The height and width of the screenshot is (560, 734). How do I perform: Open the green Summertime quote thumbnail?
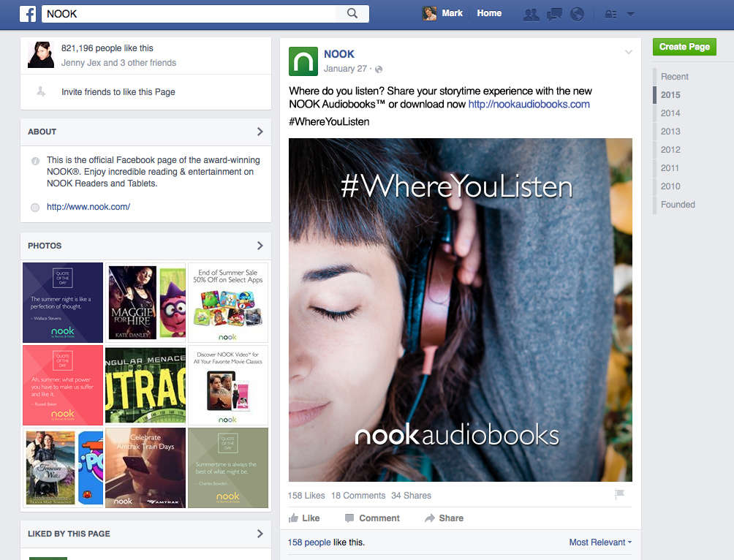click(228, 468)
